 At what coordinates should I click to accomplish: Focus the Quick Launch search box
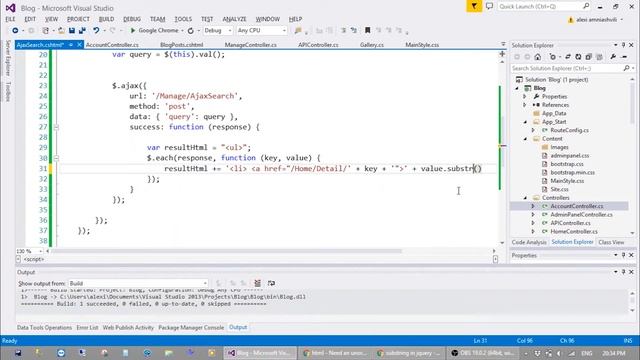[544, 7]
